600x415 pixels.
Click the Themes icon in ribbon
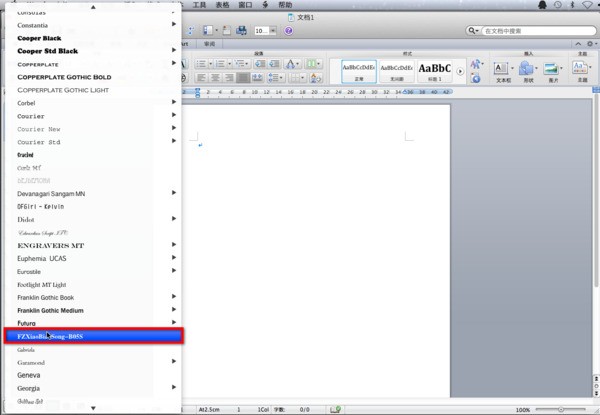582,71
